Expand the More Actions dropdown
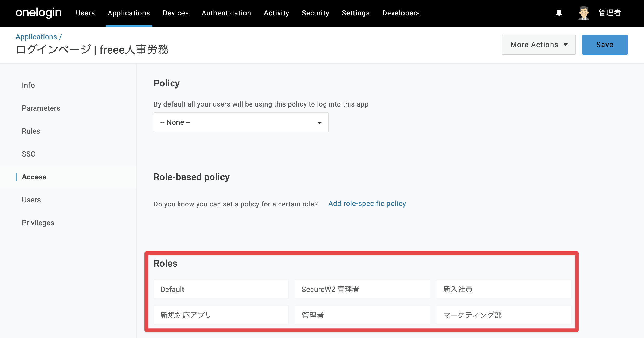Image resolution: width=644 pixels, height=338 pixels. (539, 45)
